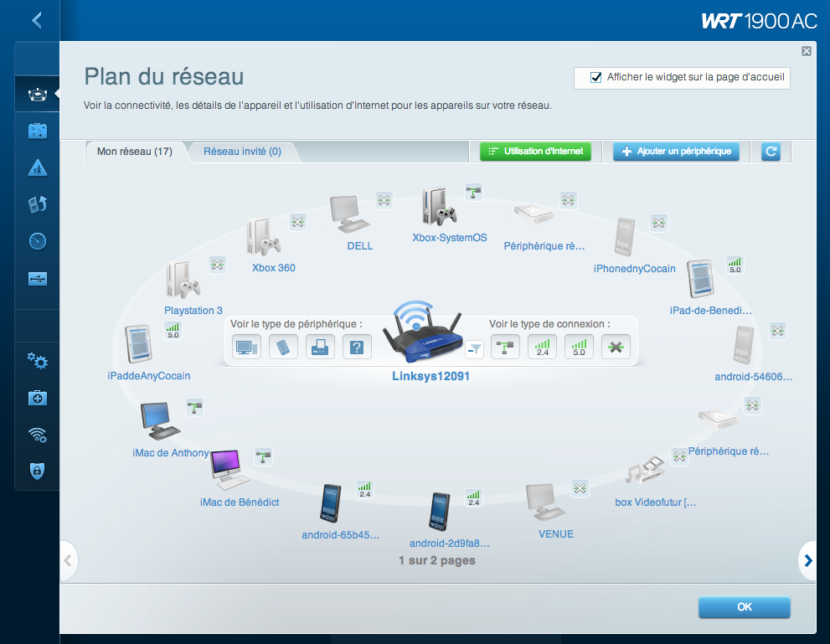Open the External Storage USB sidebar icon
830x644 pixels.
[x=38, y=278]
